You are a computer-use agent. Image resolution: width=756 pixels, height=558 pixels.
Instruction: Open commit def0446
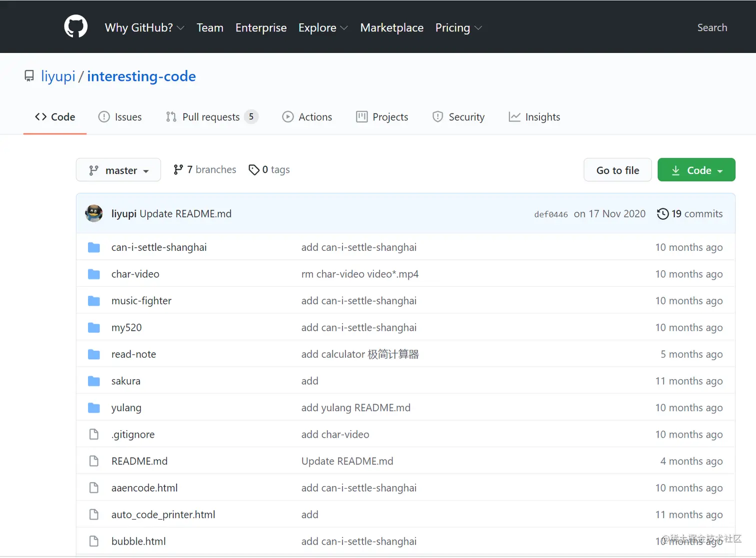tap(551, 214)
